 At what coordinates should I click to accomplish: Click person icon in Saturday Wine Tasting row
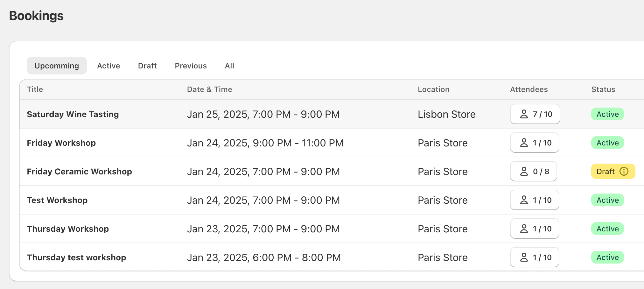pos(524,114)
